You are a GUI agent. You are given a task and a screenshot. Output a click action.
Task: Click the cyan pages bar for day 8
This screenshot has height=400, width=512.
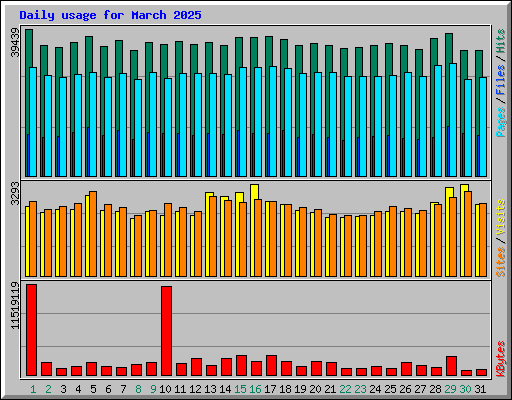pos(138,128)
